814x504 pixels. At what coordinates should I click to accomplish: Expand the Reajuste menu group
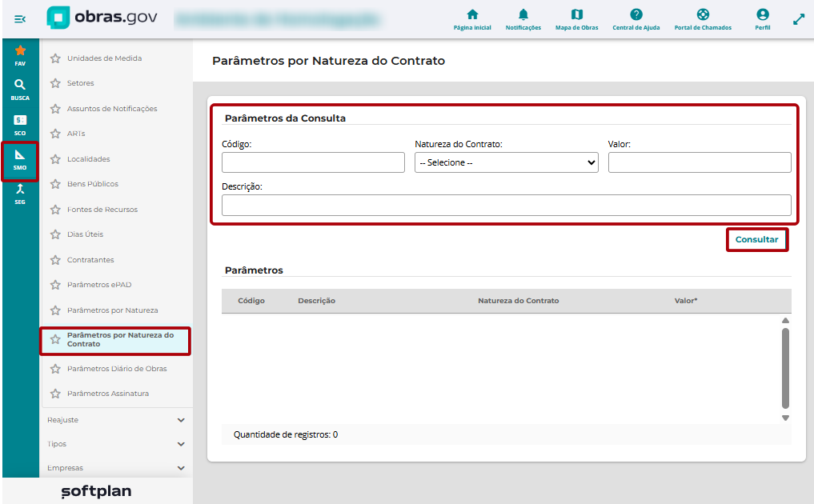pyautogui.click(x=116, y=420)
